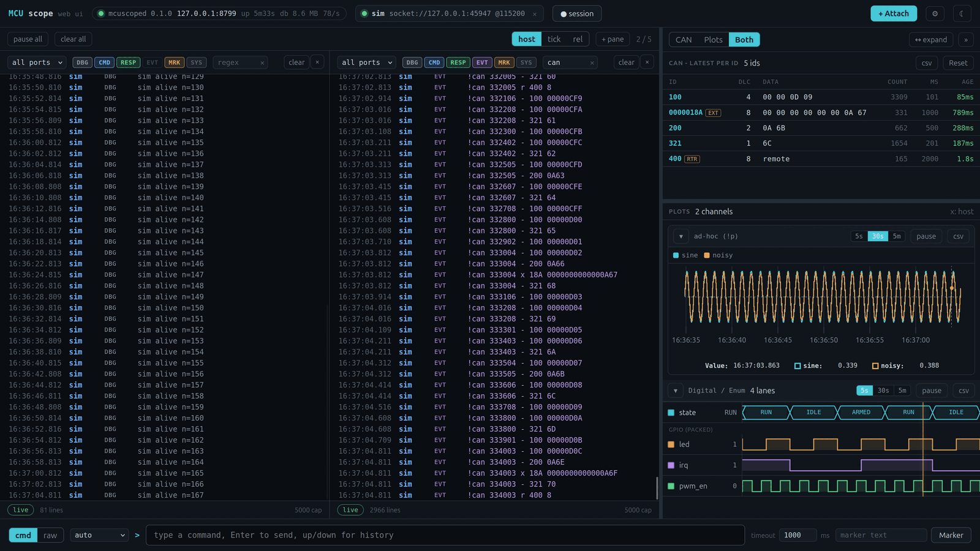This screenshot has width=980, height=551.
Task: Click the pwm_en lane green swatch
Action: [x=671, y=486]
